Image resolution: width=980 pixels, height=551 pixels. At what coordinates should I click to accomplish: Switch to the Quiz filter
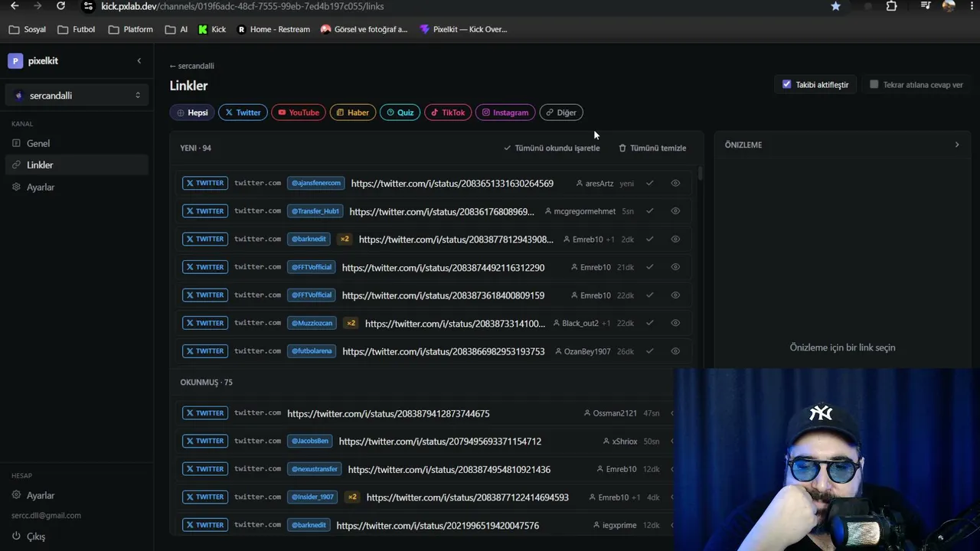point(400,112)
